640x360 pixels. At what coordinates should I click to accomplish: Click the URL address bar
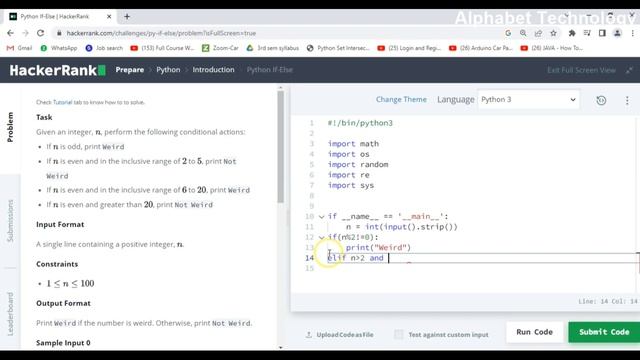point(278,33)
